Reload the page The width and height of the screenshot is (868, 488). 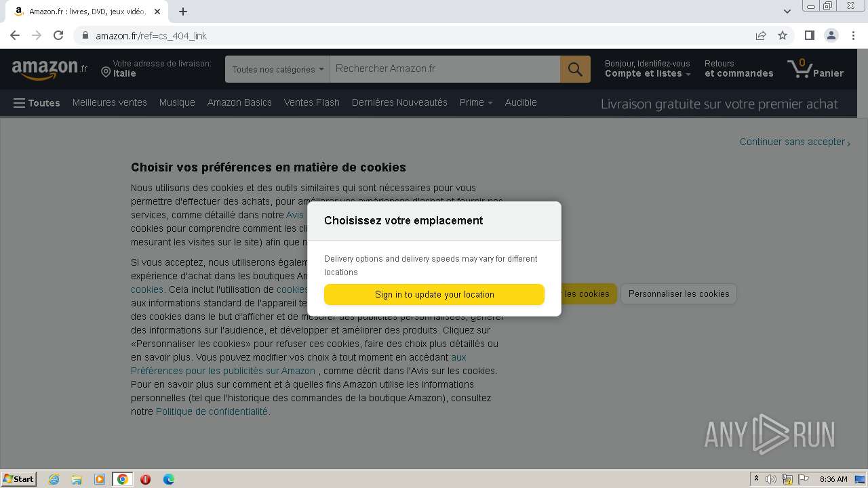(x=58, y=35)
